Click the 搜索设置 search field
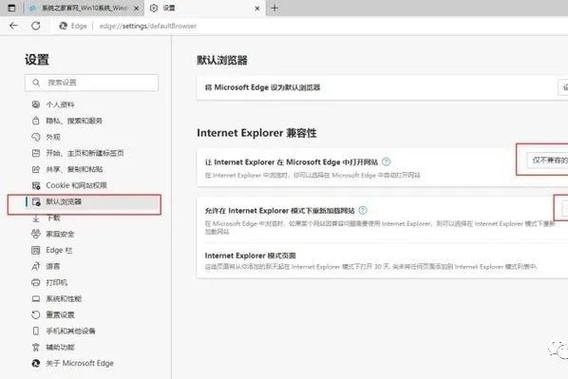568x379 pixels. [92, 83]
